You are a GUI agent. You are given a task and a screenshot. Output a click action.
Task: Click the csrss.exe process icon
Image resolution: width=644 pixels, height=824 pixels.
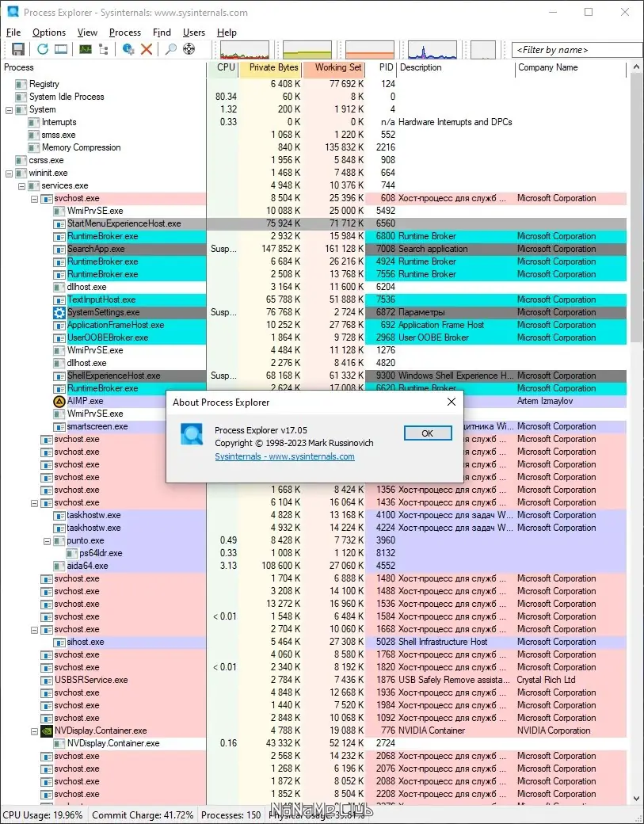click(21, 160)
